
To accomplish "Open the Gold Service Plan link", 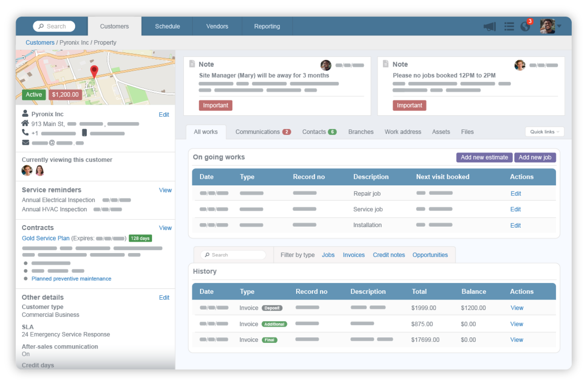I will 45,238.
